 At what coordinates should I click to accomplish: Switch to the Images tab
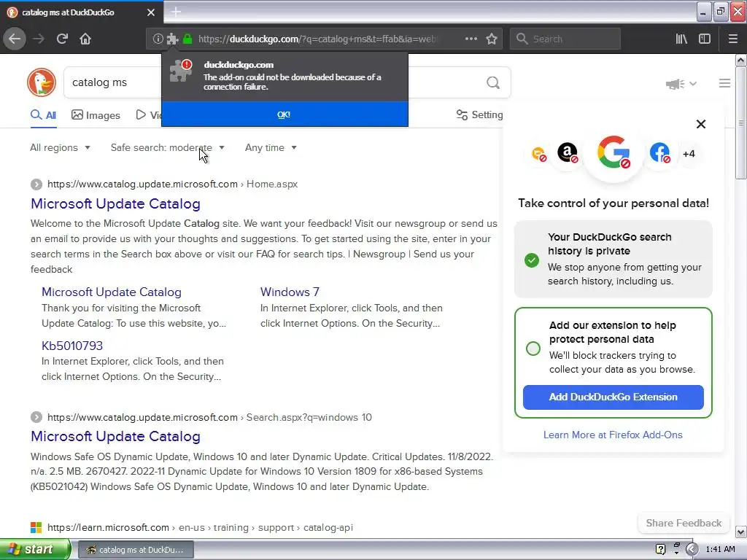[x=96, y=115]
